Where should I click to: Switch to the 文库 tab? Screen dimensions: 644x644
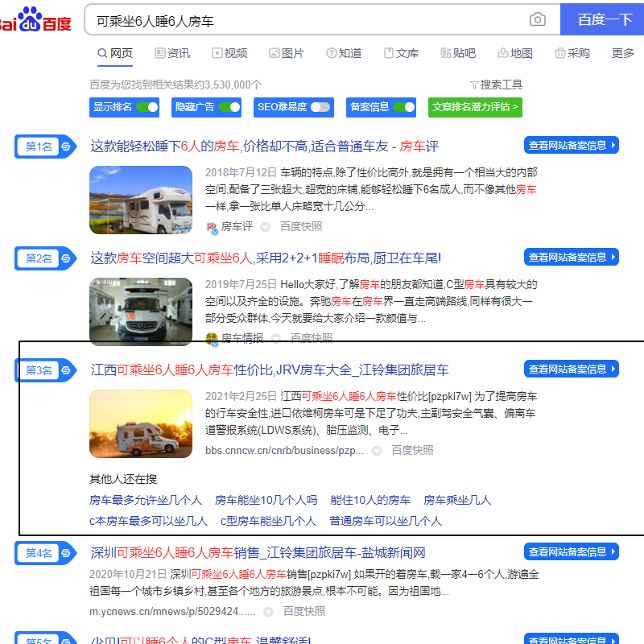click(401, 53)
